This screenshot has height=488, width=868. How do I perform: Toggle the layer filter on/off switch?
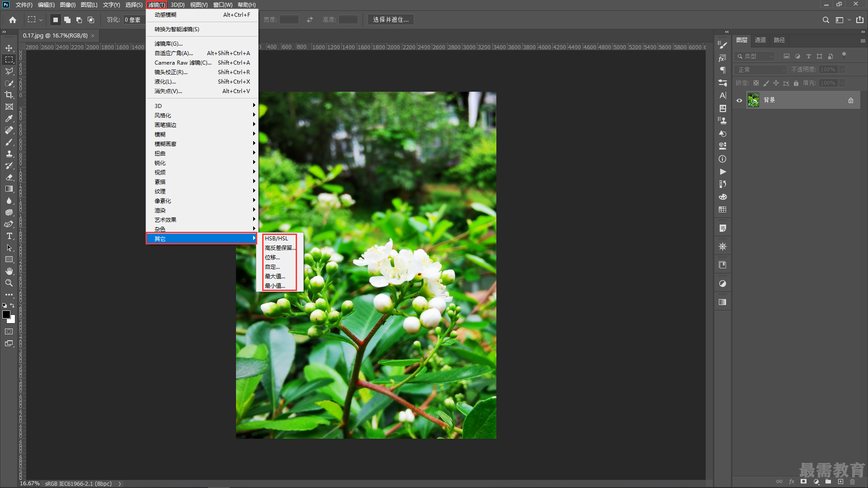tap(844, 55)
